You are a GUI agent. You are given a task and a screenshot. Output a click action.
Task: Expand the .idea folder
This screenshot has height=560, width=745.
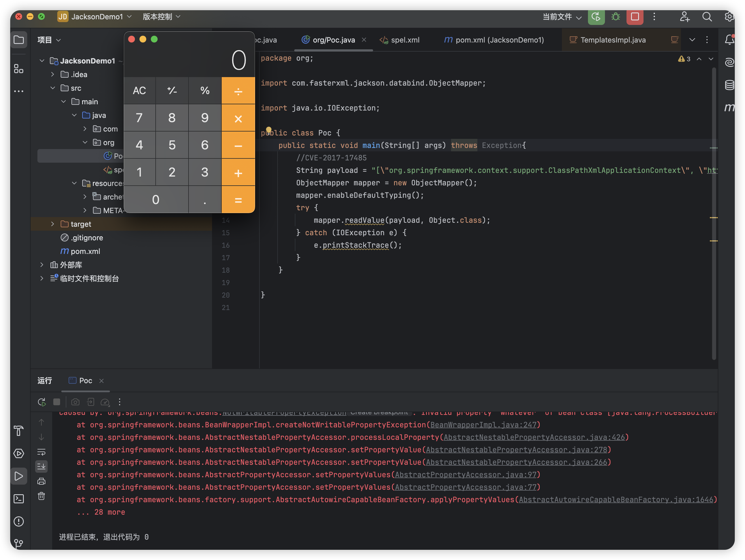[52, 74]
